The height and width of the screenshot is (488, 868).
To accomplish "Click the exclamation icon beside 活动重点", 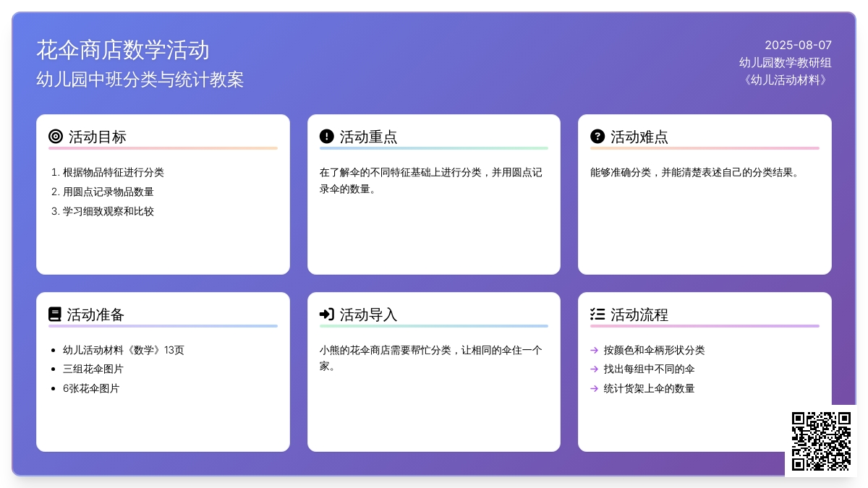I will click(x=327, y=136).
